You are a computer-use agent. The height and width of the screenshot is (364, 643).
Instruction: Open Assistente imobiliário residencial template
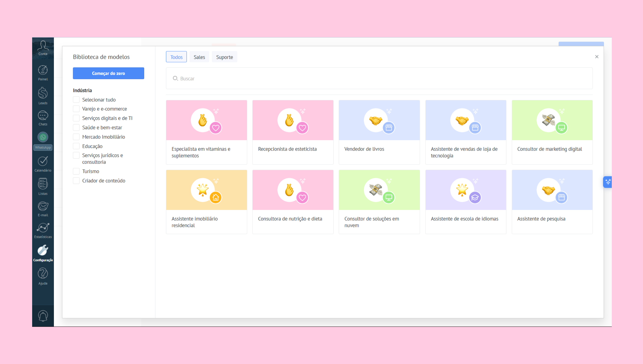207,202
